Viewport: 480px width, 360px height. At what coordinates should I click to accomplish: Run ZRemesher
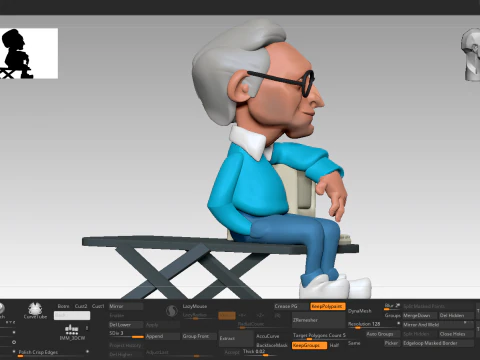point(318,320)
